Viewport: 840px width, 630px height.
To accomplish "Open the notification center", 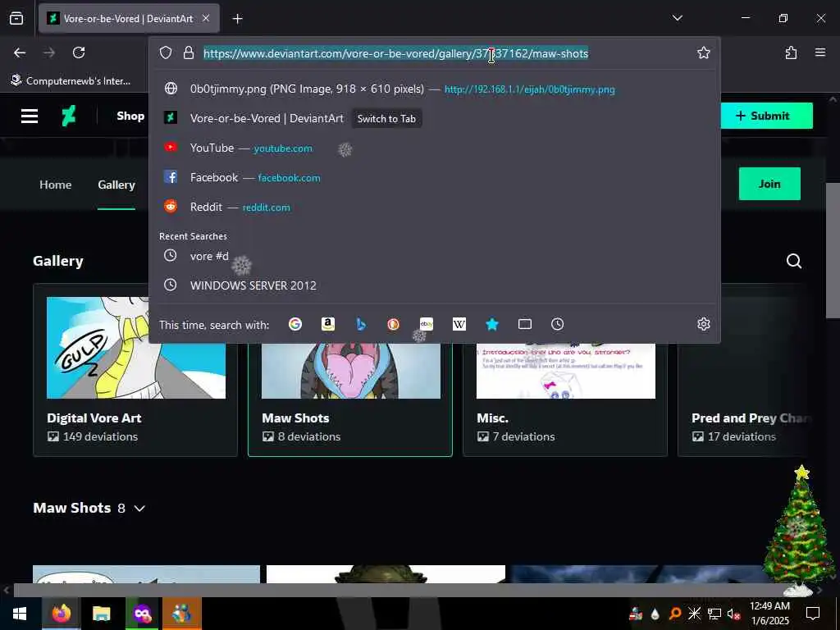I will coord(813,614).
